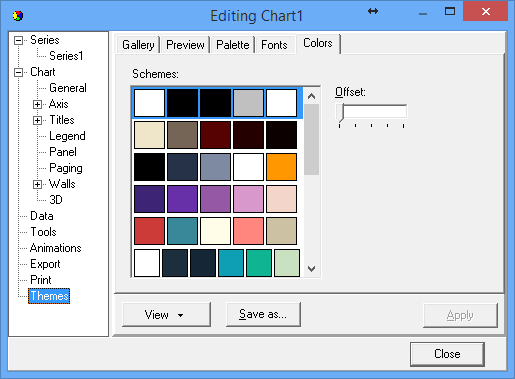Click the Apply button
Image resolution: width=515 pixels, height=379 pixels.
[460, 315]
